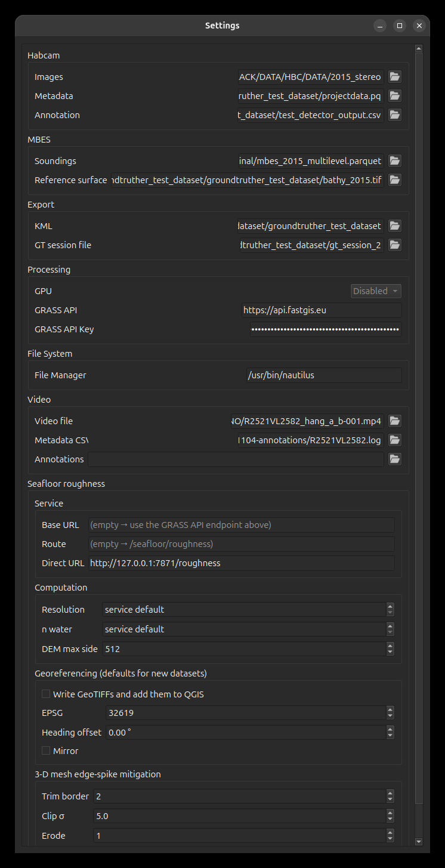445x868 pixels.
Task: Click the DEM max side 512 field
Action: (245, 649)
